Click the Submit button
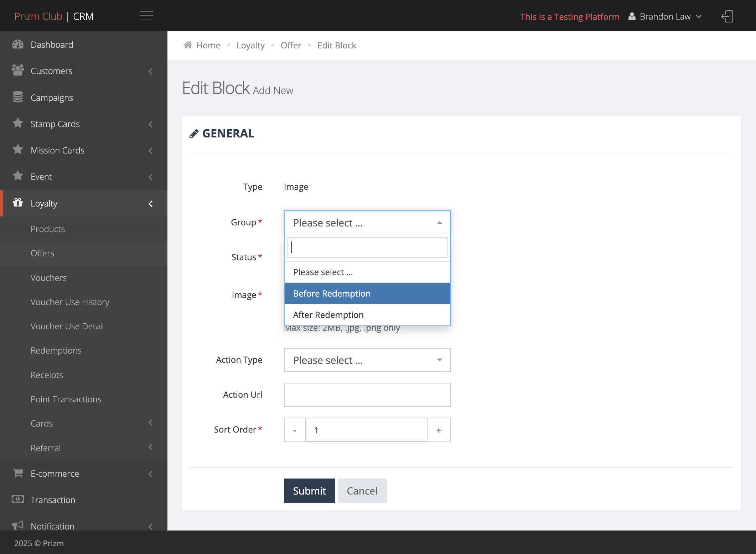The width and height of the screenshot is (756, 554). [309, 491]
